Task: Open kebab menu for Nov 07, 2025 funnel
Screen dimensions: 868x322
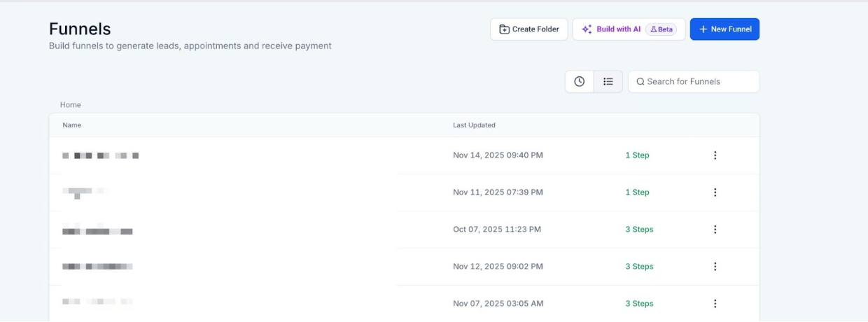Action: click(715, 304)
